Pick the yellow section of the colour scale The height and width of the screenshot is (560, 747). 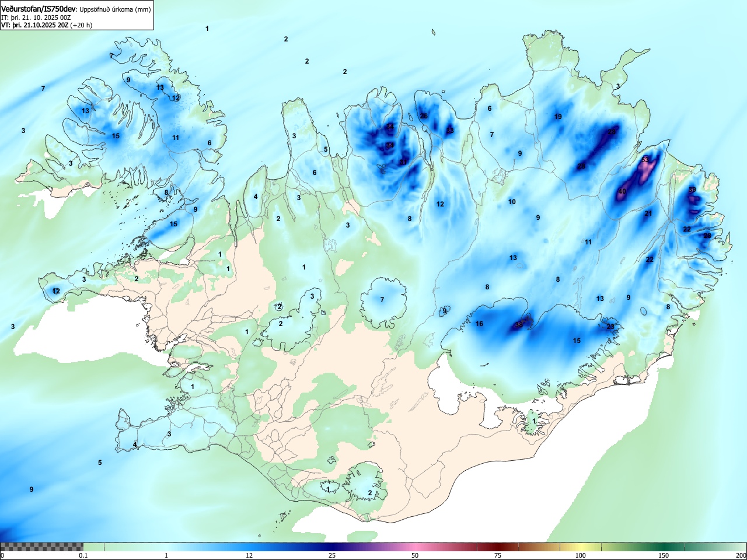(581, 547)
